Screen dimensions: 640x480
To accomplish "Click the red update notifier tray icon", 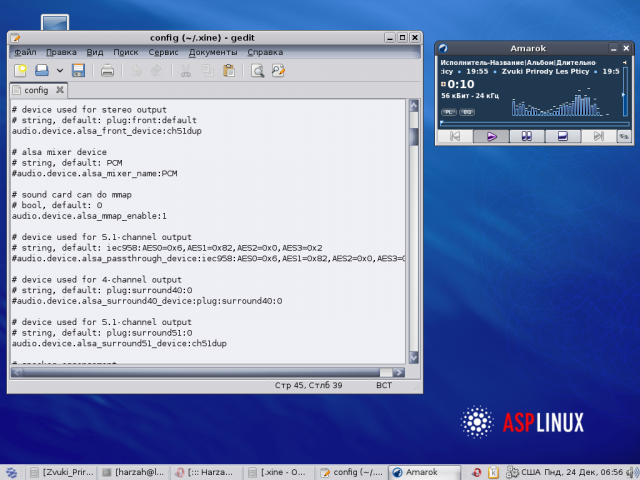I will 476,473.
